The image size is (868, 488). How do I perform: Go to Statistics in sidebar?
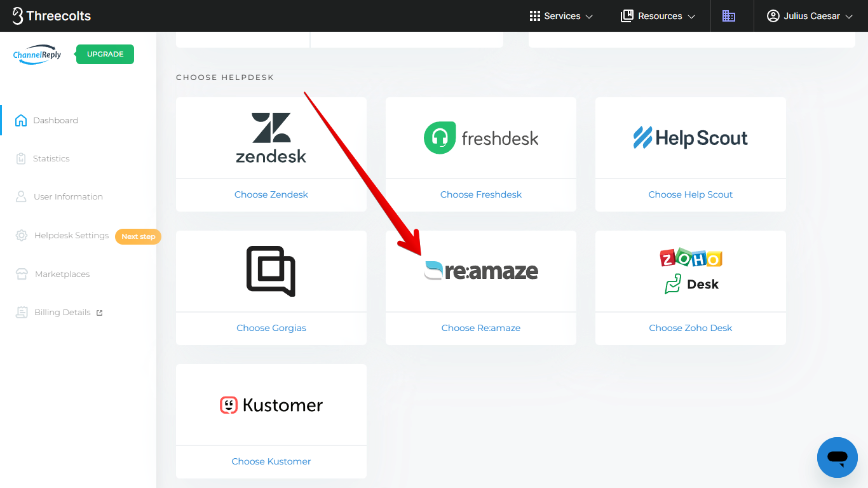pyautogui.click(x=51, y=159)
